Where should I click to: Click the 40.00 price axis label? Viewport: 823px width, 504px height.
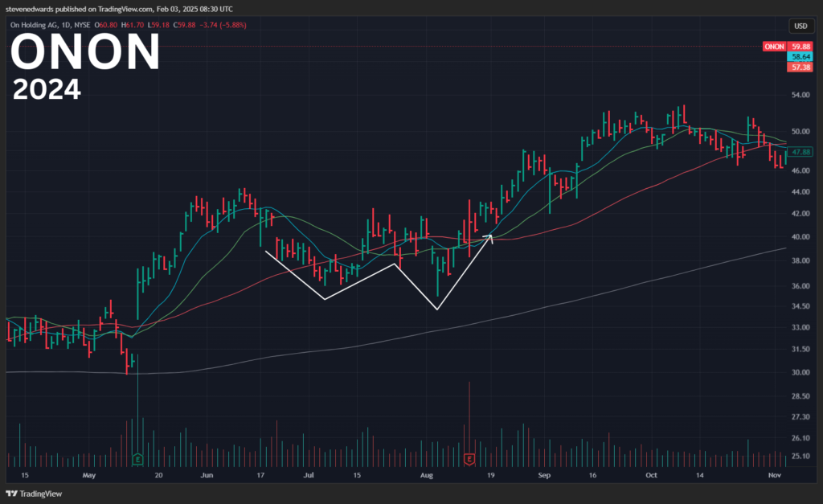click(x=800, y=237)
